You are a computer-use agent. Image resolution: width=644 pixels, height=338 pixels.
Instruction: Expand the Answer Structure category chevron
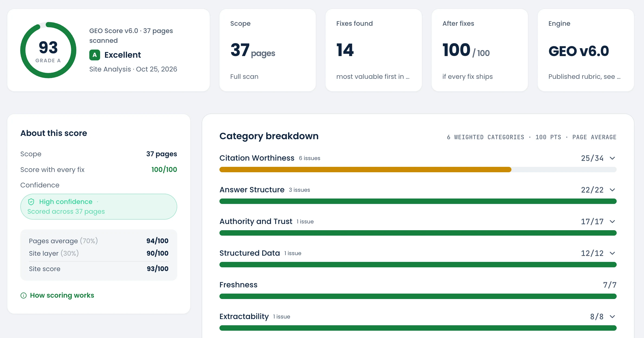point(612,190)
